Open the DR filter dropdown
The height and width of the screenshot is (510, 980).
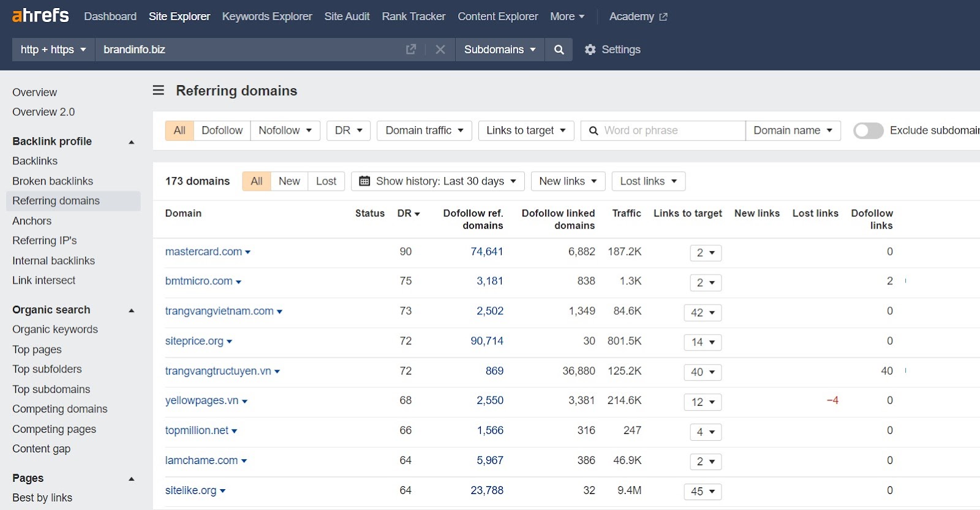(349, 131)
